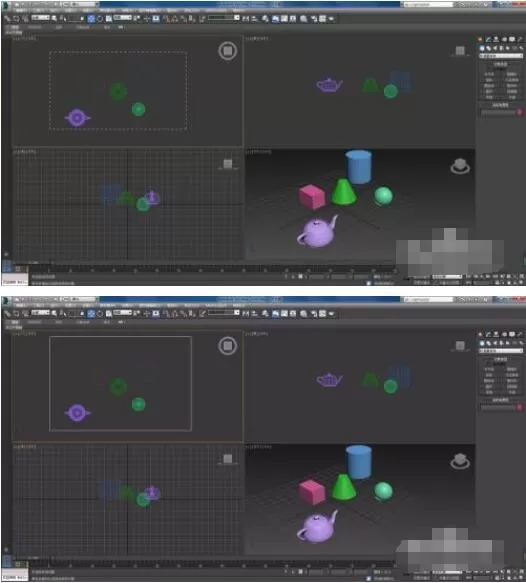Viewport: 526px width, 583px height.
Task: Click Front viewport ViewCube in lower screenshot
Action: (460, 346)
